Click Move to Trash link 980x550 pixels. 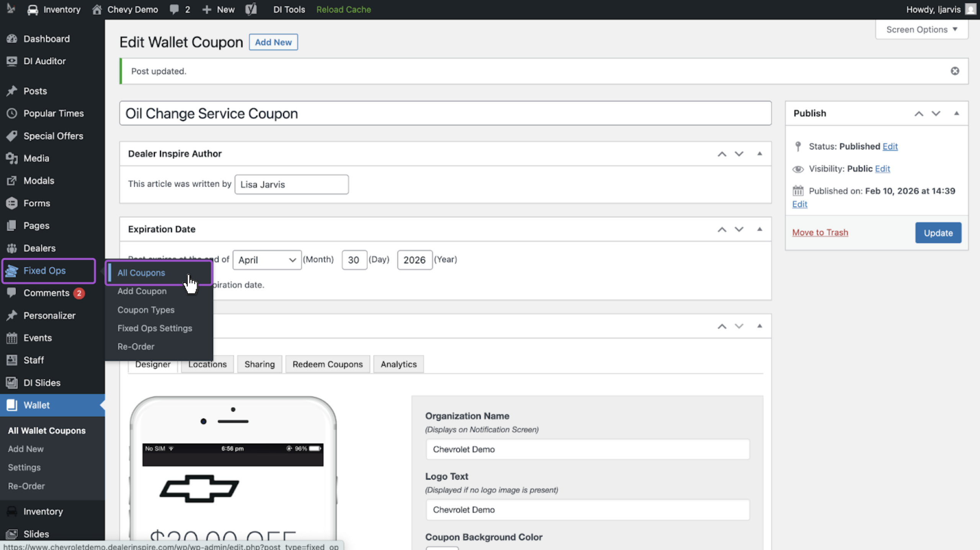point(820,233)
